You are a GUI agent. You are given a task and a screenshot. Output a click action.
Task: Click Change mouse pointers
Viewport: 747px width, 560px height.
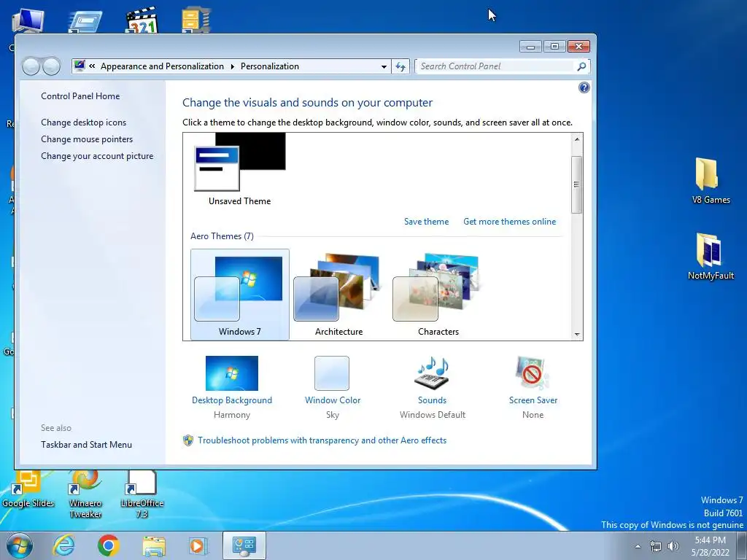pos(87,139)
